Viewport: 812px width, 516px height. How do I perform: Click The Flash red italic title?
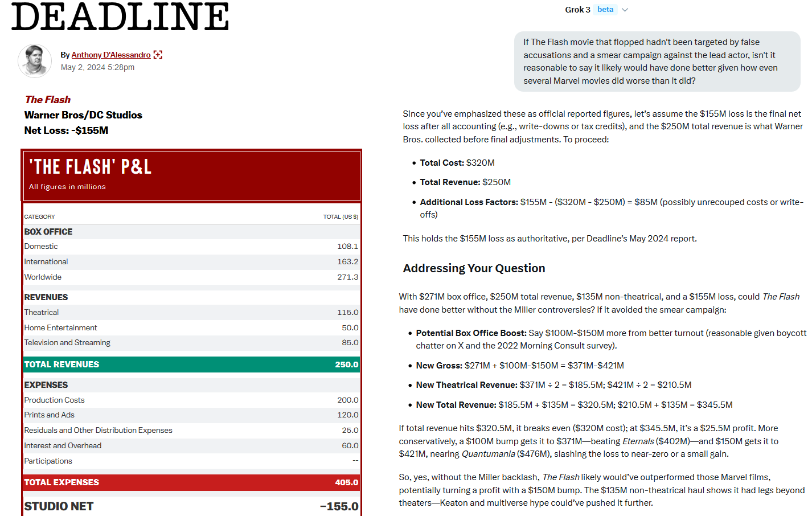(x=48, y=100)
